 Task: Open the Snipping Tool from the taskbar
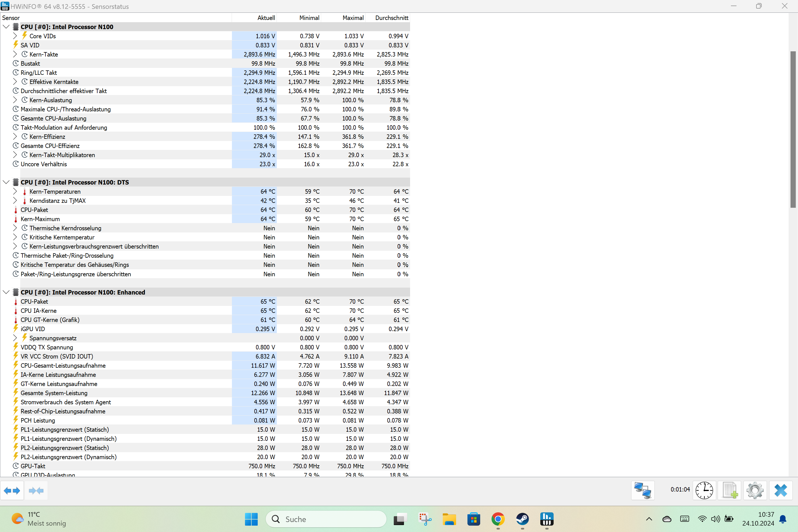pos(425,519)
